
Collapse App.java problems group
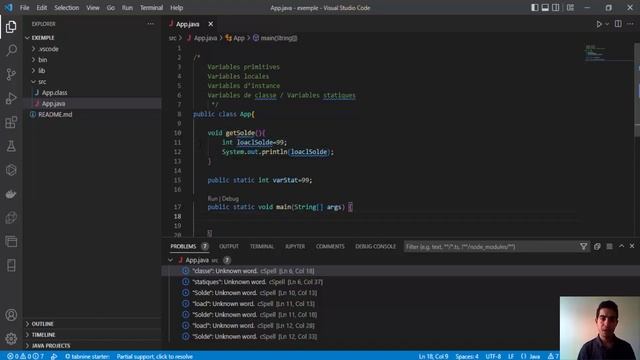click(x=171, y=260)
